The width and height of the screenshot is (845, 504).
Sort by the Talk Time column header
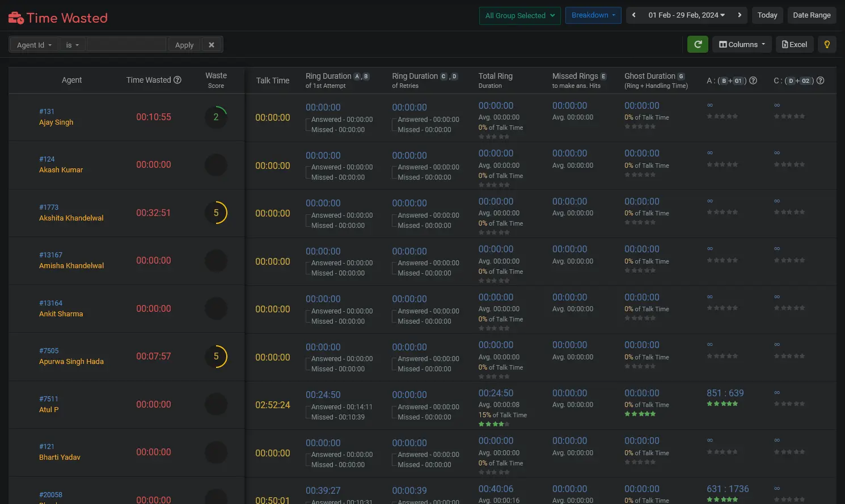point(273,81)
